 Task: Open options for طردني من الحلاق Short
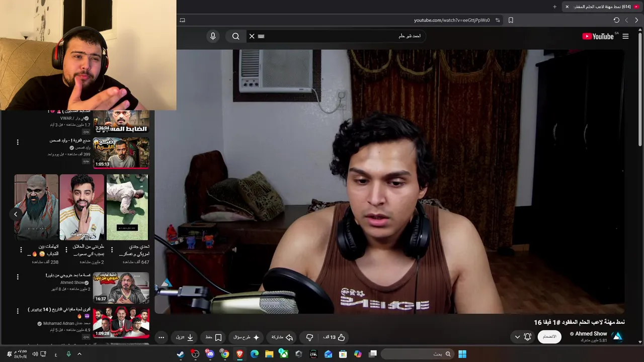coord(66,250)
